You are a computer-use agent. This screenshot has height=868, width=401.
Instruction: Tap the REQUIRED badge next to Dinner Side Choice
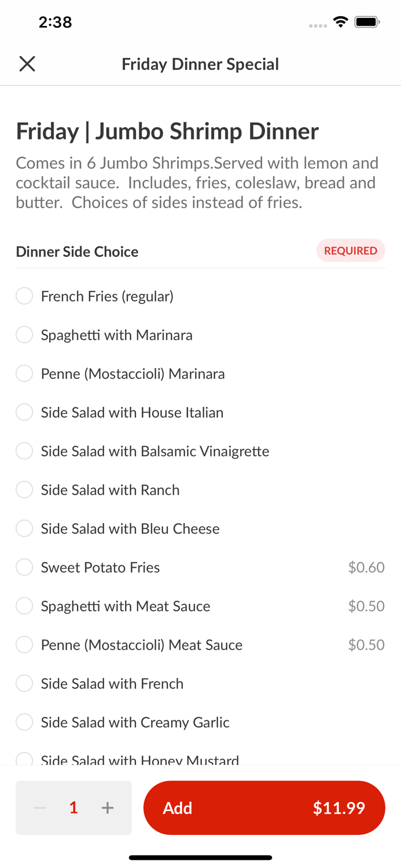tap(351, 251)
